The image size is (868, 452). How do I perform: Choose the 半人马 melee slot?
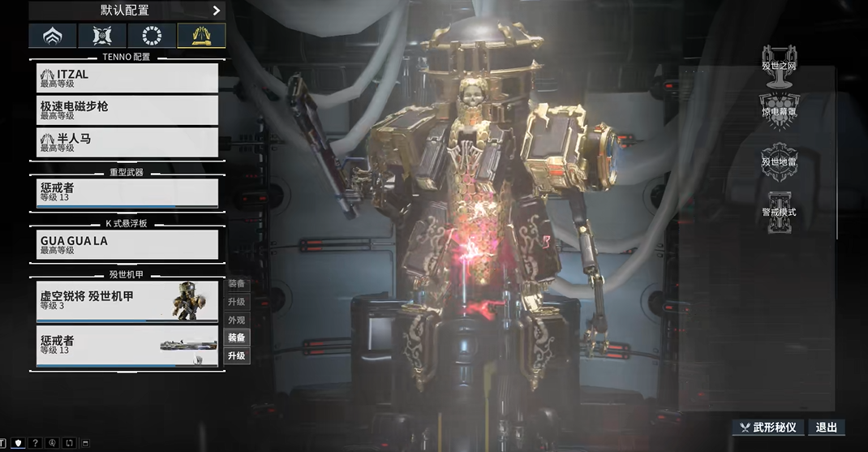coord(127,143)
